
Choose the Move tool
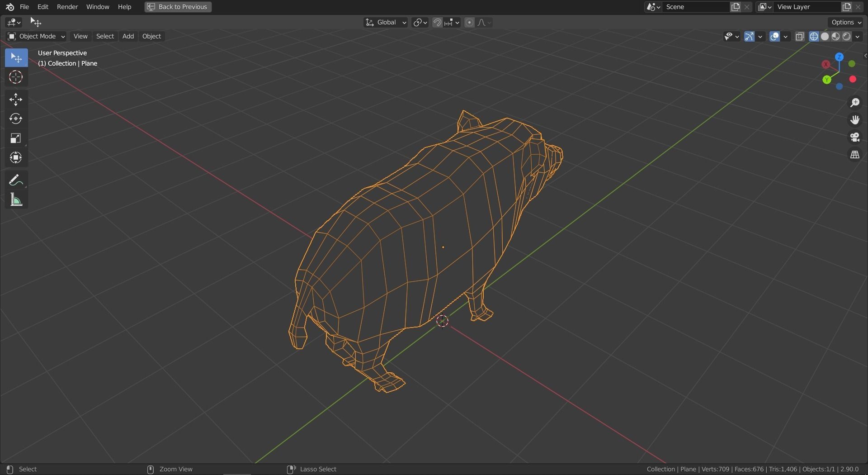(16, 100)
